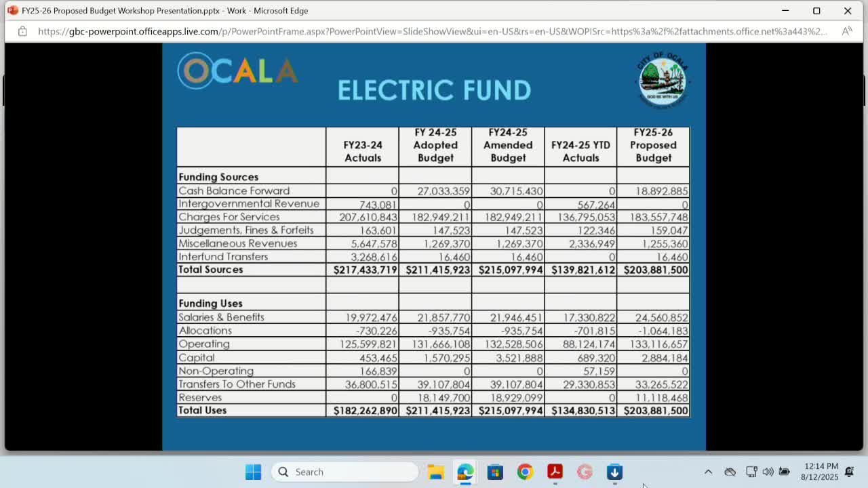
Task: Click the FY24-25 Amended Budget header
Action: click(x=508, y=145)
